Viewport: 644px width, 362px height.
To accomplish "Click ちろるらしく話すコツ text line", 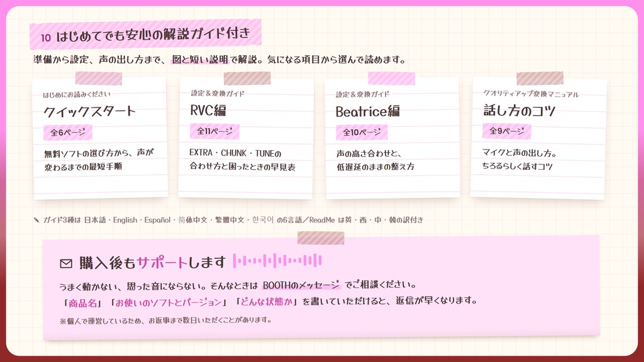I will click(517, 166).
